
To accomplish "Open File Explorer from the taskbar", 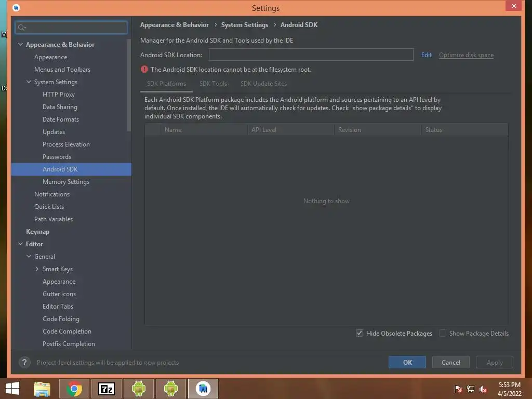I will click(42, 389).
